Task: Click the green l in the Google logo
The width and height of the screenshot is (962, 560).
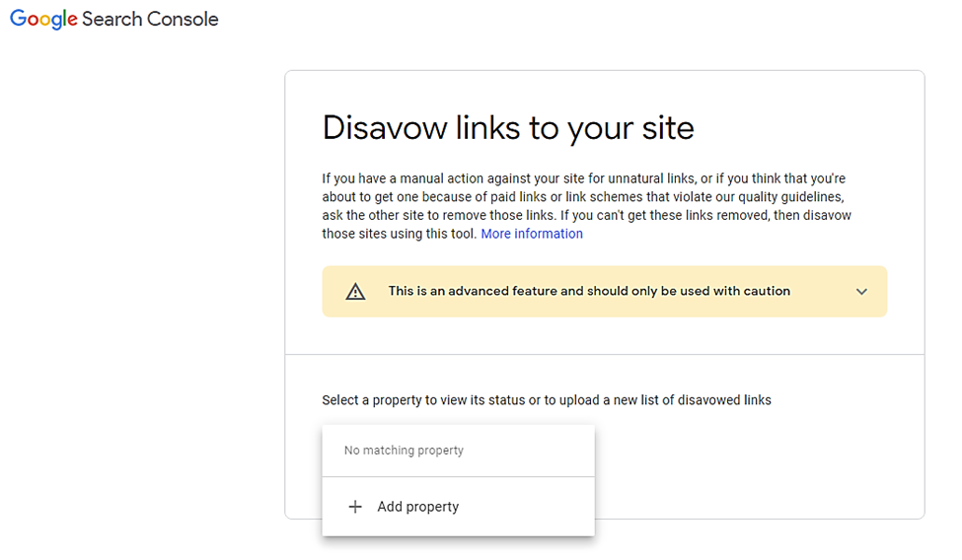Action: pos(63,19)
